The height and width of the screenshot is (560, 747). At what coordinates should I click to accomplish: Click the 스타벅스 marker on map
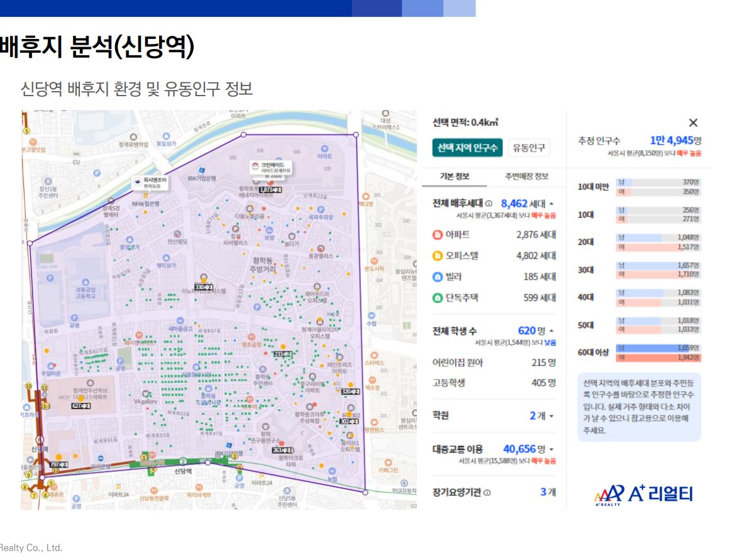tap(374, 356)
